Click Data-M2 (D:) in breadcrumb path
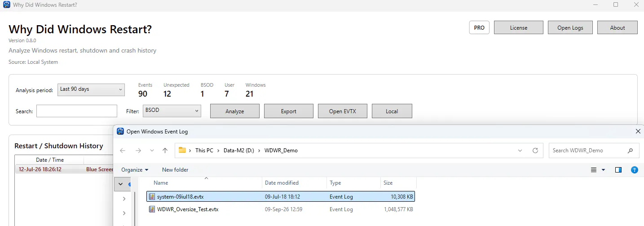644x226 pixels. (239, 151)
